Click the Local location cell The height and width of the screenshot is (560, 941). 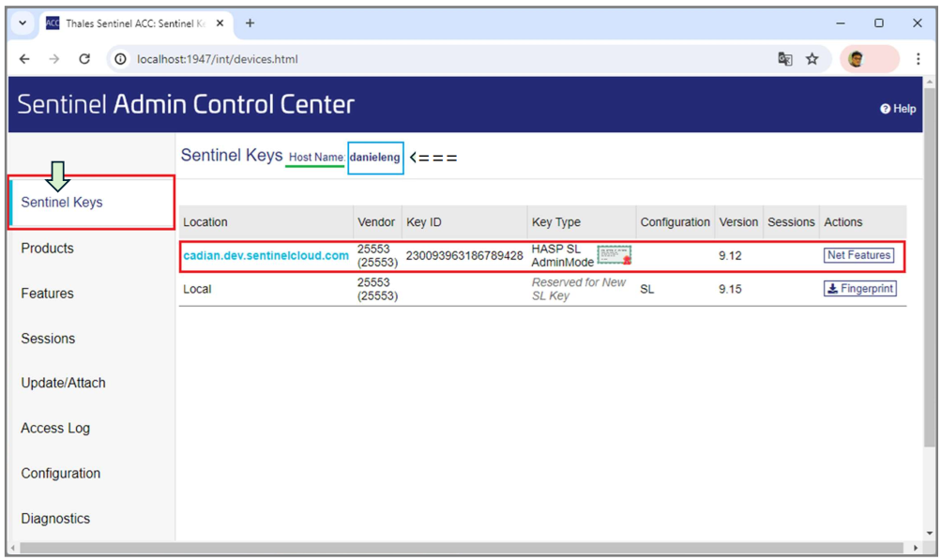pos(197,289)
